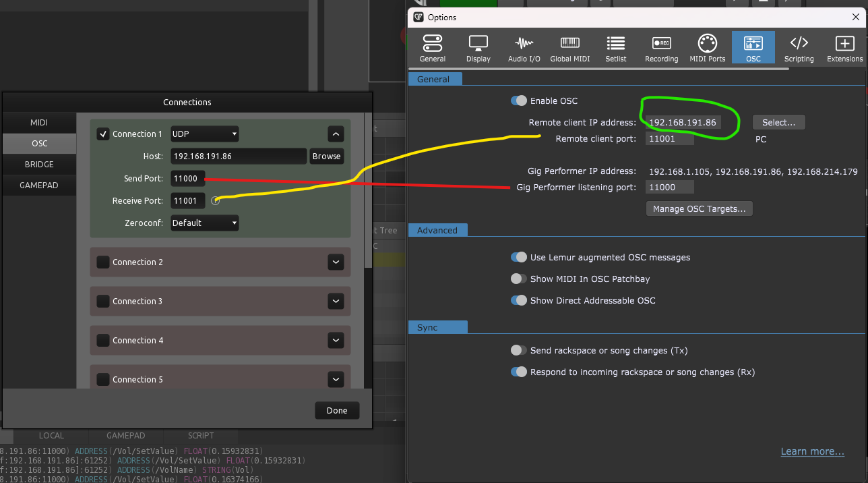Open the Zeroconf Default dropdown
868x483 pixels.
pyautogui.click(x=204, y=223)
